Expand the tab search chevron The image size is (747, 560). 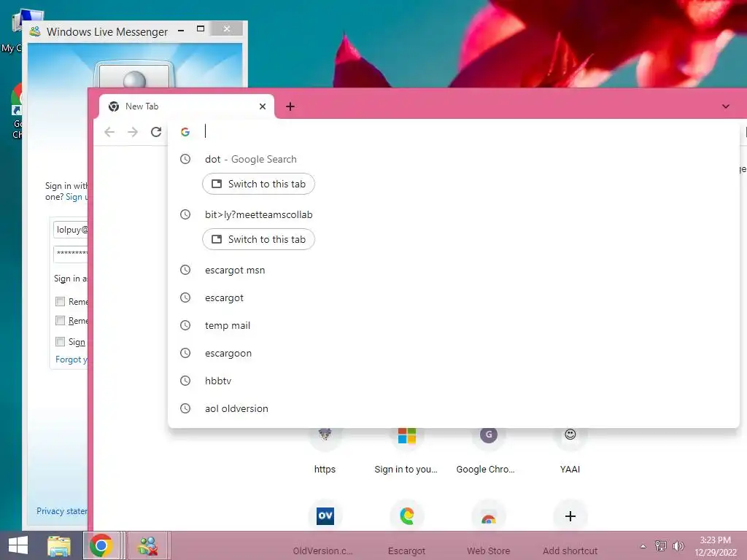(726, 106)
